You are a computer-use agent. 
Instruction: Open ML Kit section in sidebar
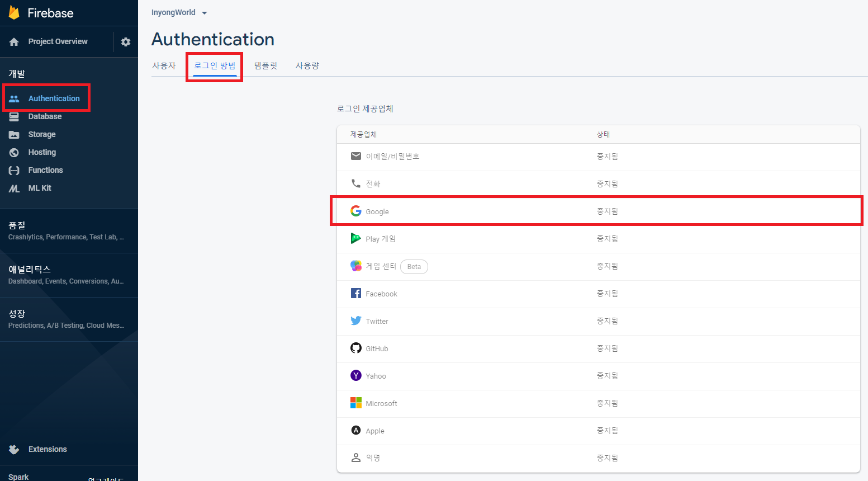coord(40,188)
